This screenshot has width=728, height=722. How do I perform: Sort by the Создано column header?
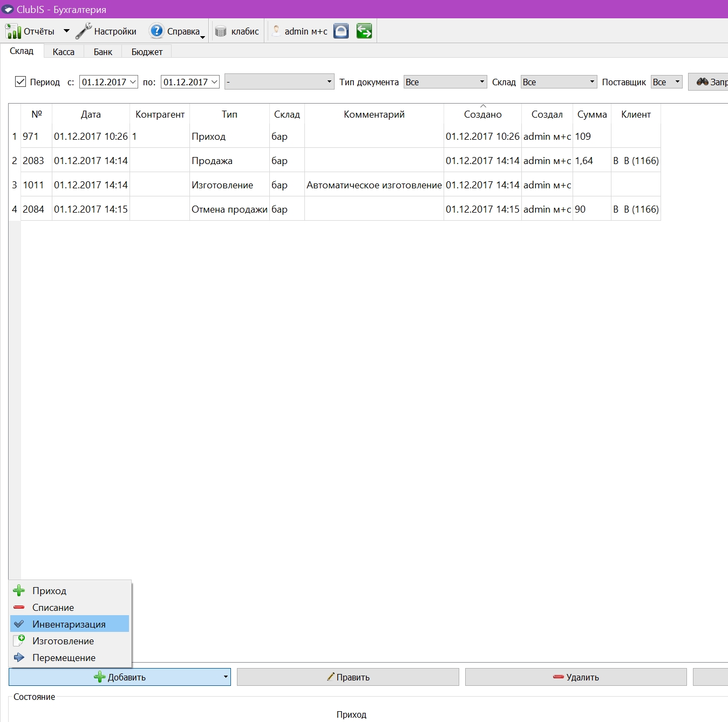pyautogui.click(x=482, y=114)
